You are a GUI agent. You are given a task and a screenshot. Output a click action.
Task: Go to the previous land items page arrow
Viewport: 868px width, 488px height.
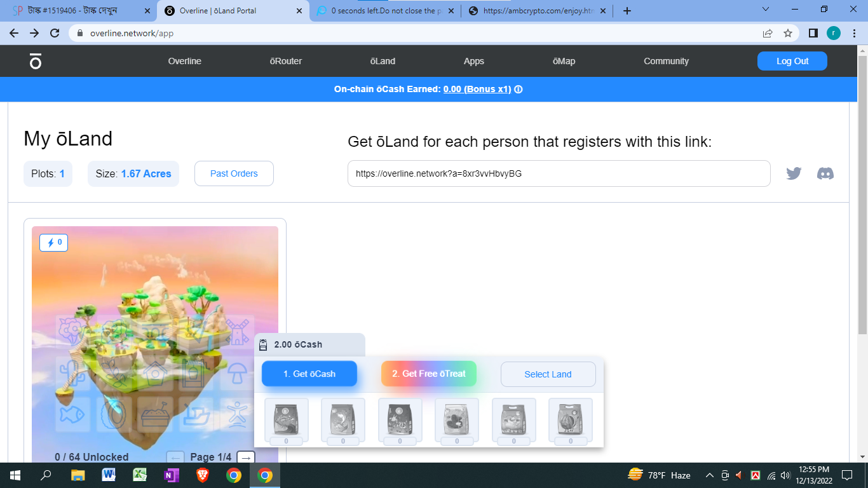point(176,457)
